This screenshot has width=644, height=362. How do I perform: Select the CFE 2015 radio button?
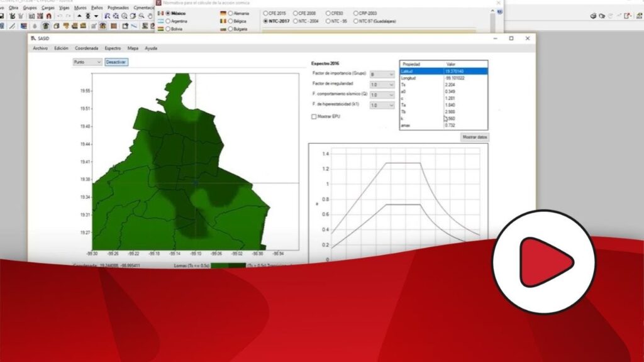[x=266, y=13]
